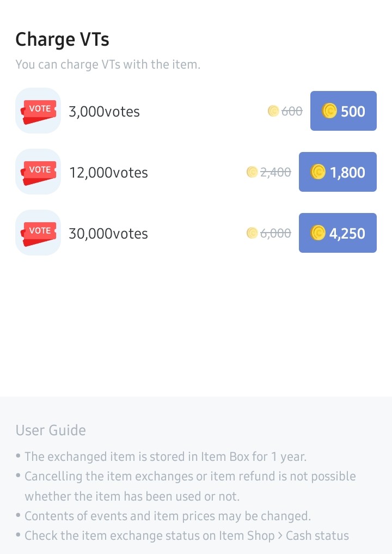Select the 12,000votes item label
This screenshot has height=554, width=392.
click(108, 173)
